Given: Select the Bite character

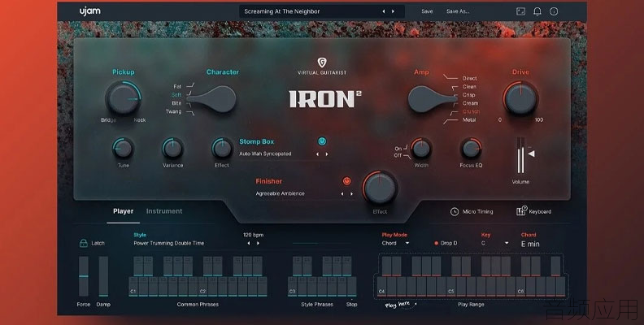Looking at the screenshot, I should (x=176, y=103).
